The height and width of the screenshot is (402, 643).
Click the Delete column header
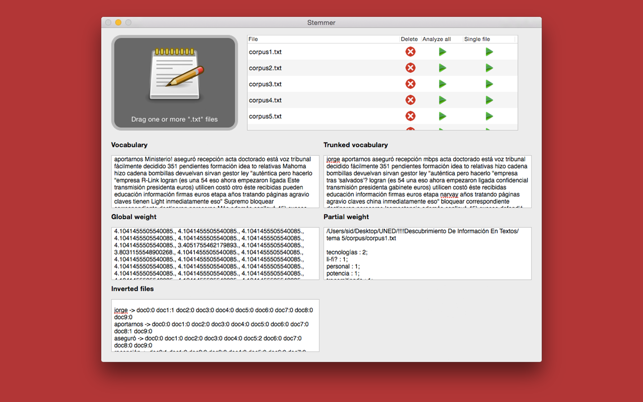point(409,39)
